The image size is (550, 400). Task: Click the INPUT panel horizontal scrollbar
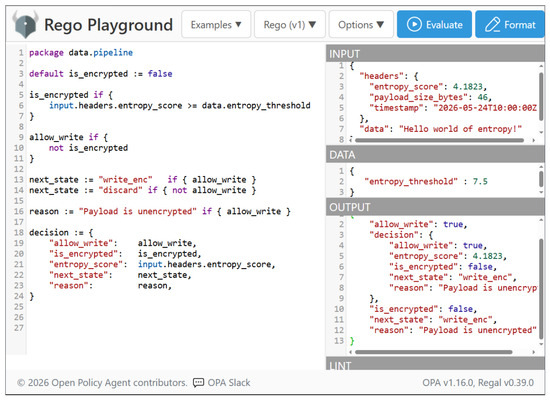[440, 140]
